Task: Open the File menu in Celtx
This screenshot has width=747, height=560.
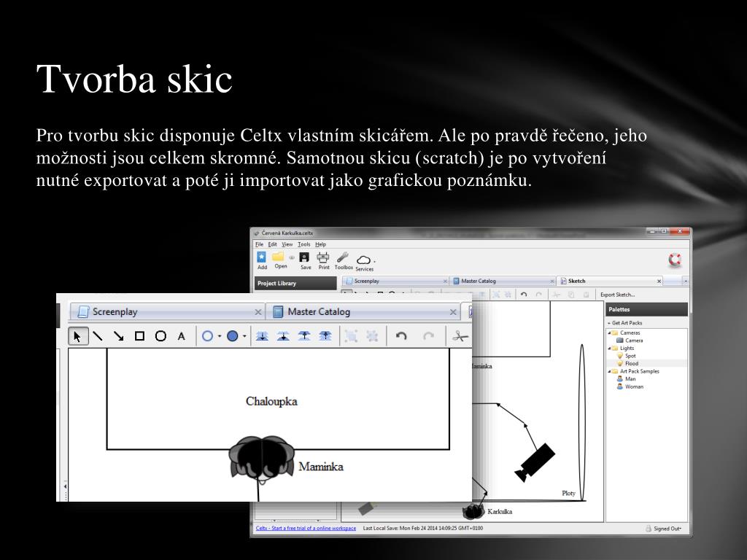Action: [x=259, y=244]
